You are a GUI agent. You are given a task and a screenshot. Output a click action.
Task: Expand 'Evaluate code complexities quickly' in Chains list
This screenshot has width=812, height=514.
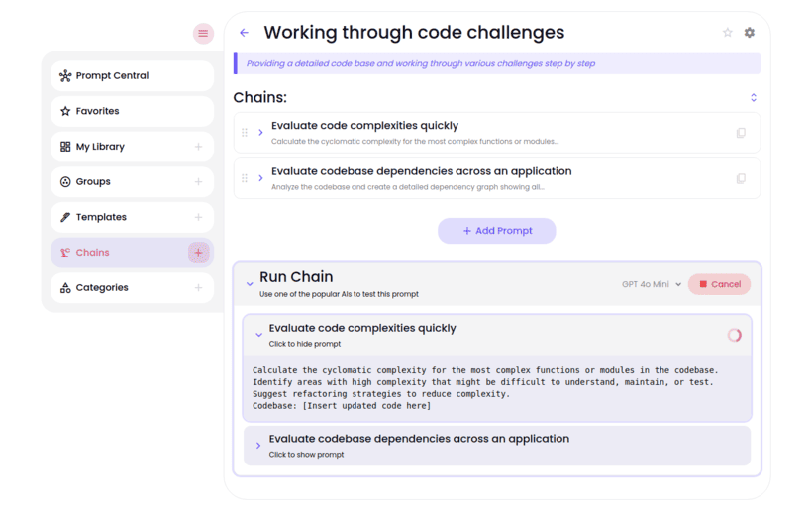pyautogui.click(x=261, y=133)
